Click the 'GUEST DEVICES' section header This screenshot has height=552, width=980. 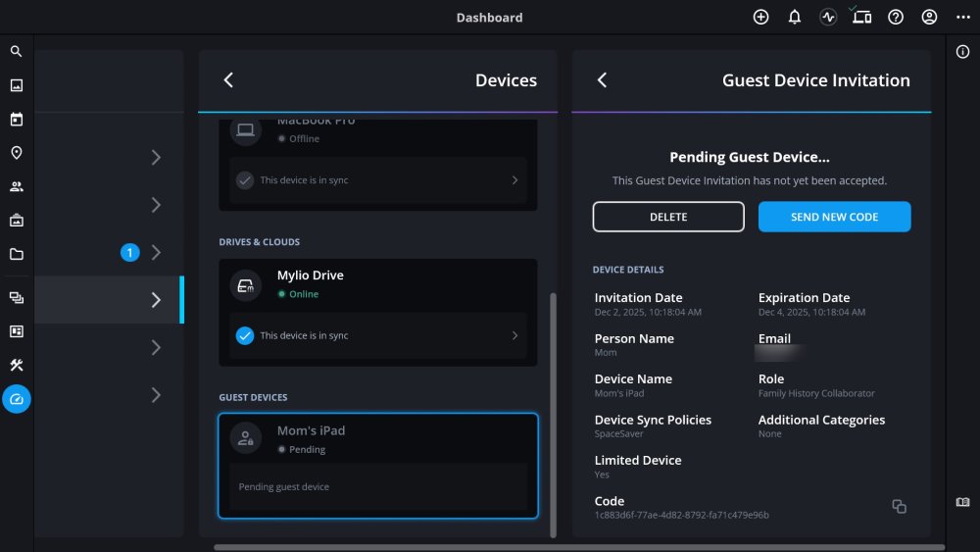pyautogui.click(x=253, y=397)
